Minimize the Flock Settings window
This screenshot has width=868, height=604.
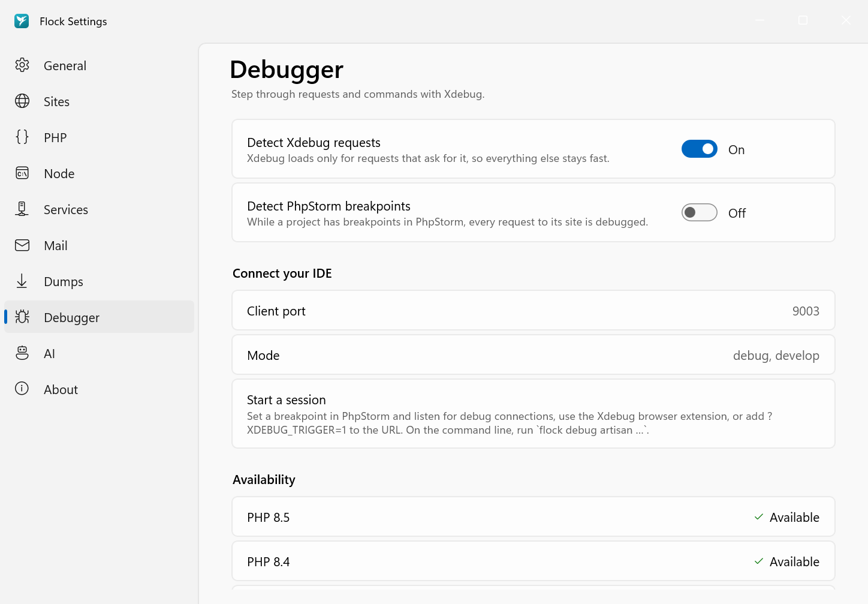tap(759, 20)
